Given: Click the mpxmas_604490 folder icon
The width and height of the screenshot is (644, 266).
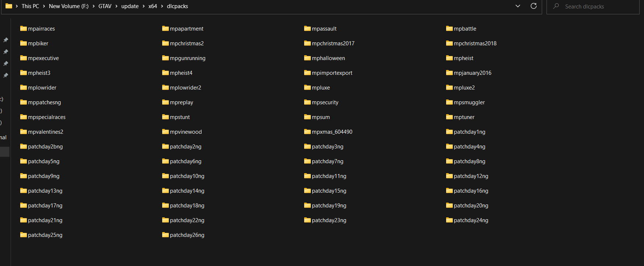Looking at the screenshot, I should click(307, 132).
